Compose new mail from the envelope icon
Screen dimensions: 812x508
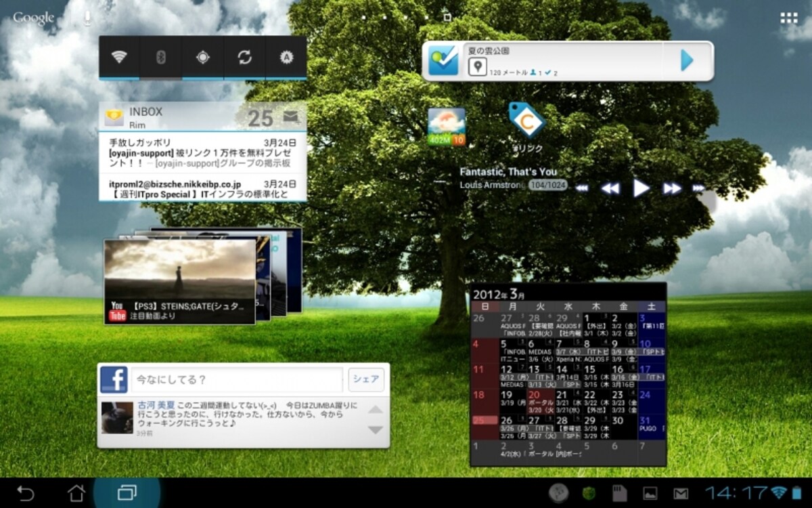[291, 117]
